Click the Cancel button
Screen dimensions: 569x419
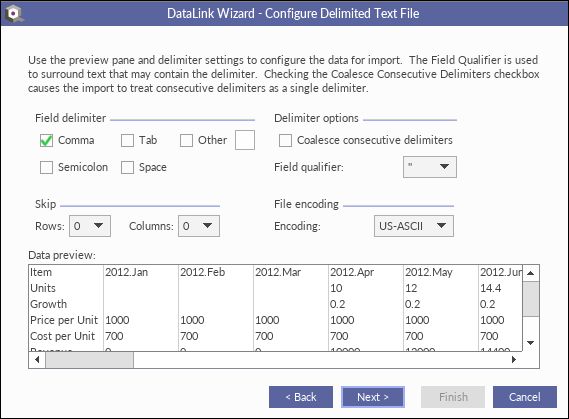click(525, 397)
